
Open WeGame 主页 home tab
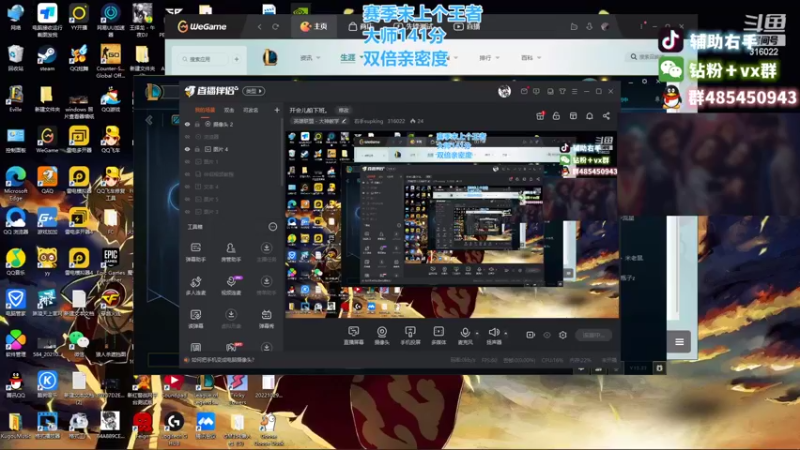pyautogui.click(x=314, y=27)
